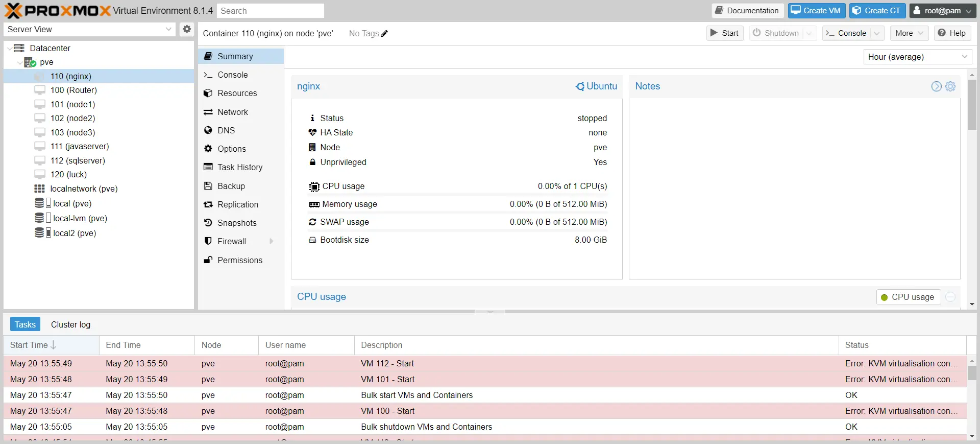
Task: Click the Unprivileged lock icon
Action: (x=312, y=162)
